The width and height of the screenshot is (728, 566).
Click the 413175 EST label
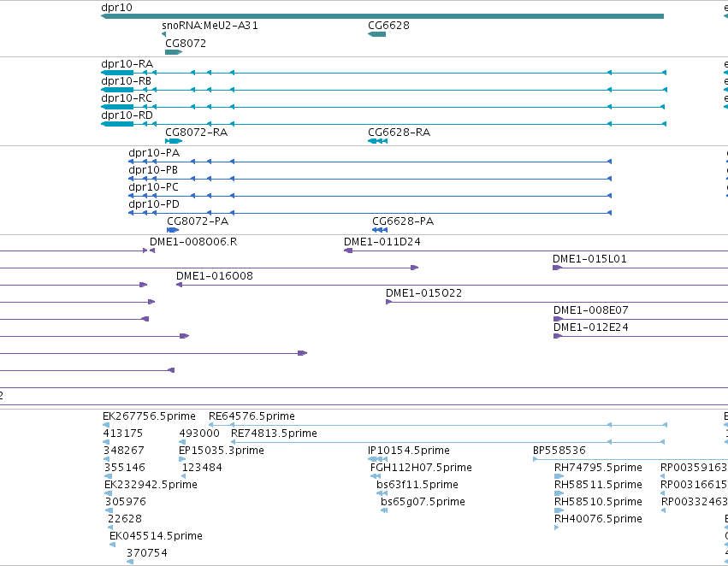point(122,433)
